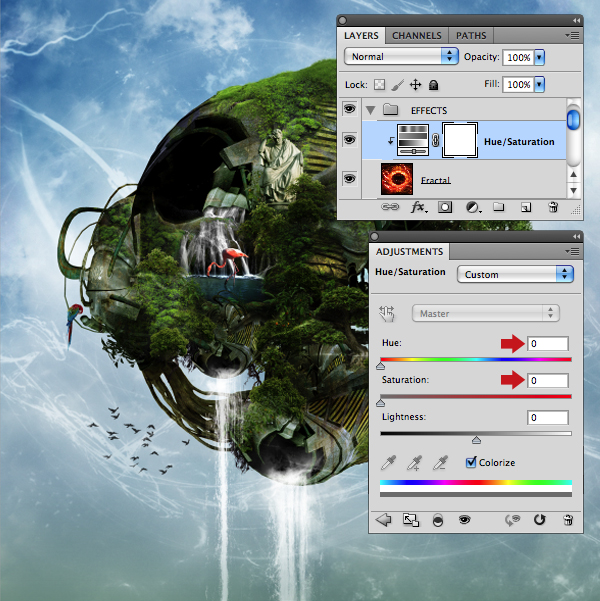Click the color spectrum bar under Colorize
The width and height of the screenshot is (600, 601).
click(476, 482)
